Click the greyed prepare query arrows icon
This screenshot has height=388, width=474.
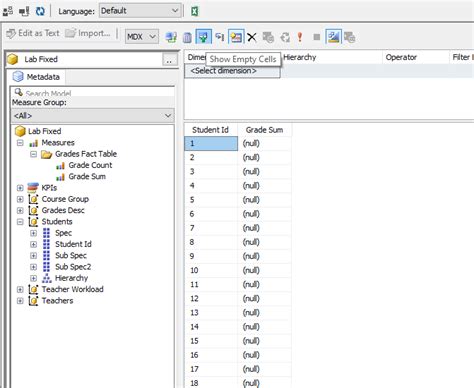285,37
